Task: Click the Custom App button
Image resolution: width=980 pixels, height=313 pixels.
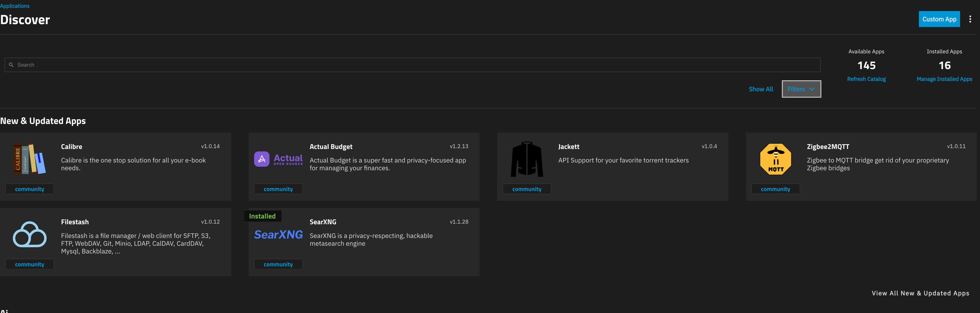Action: coord(939,19)
